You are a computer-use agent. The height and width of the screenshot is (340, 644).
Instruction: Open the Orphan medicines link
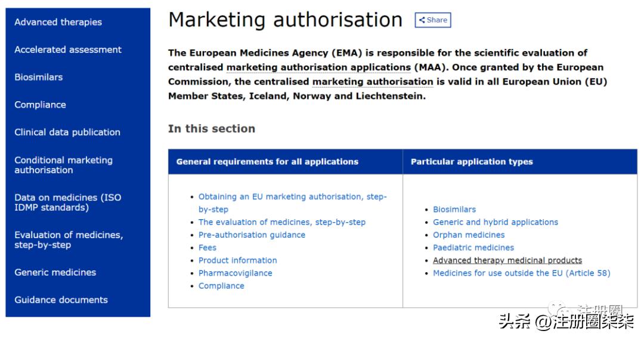pos(469,235)
